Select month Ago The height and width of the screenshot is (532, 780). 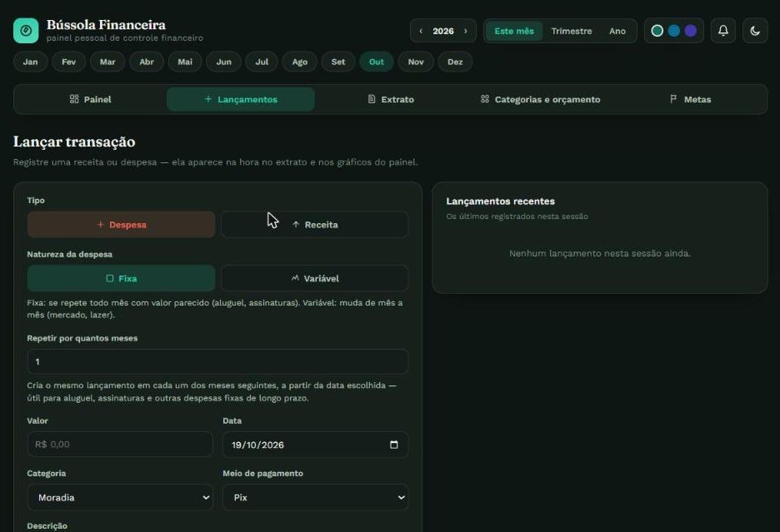click(x=299, y=62)
